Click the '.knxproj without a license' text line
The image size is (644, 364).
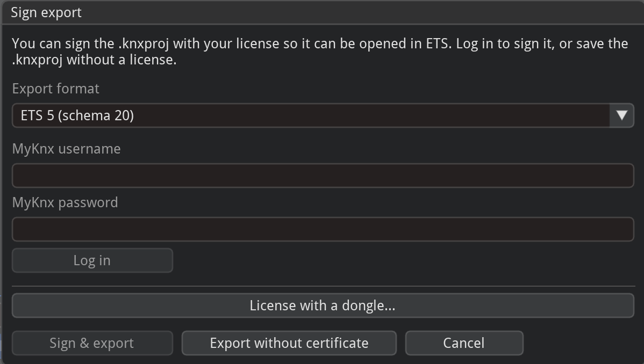click(94, 60)
